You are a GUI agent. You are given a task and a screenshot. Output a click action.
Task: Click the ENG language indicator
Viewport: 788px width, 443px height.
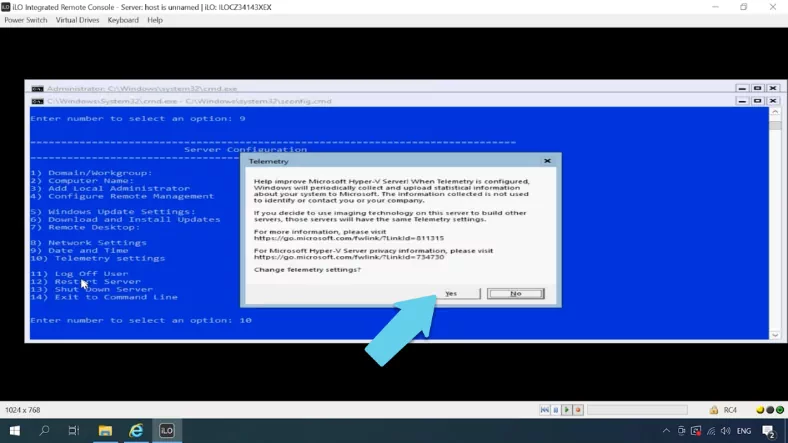(x=744, y=430)
